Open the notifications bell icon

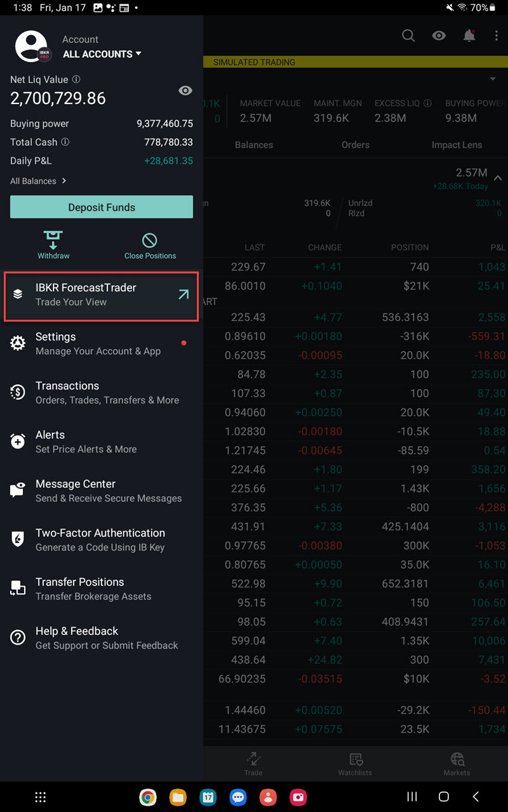[469, 36]
